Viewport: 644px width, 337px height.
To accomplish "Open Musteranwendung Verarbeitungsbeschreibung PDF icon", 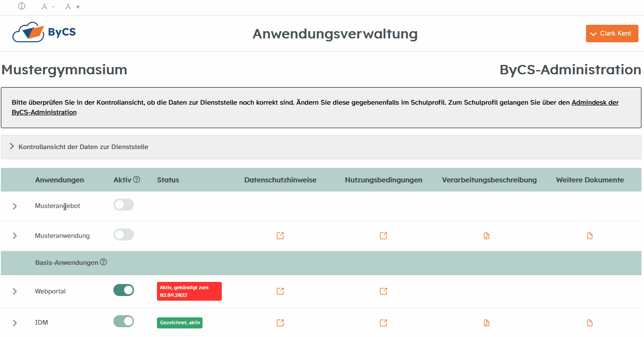I will pos(487,236).
